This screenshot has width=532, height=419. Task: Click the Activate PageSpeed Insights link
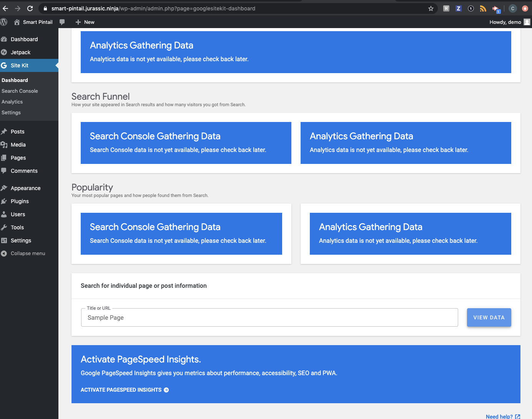[x=125, y=390]
